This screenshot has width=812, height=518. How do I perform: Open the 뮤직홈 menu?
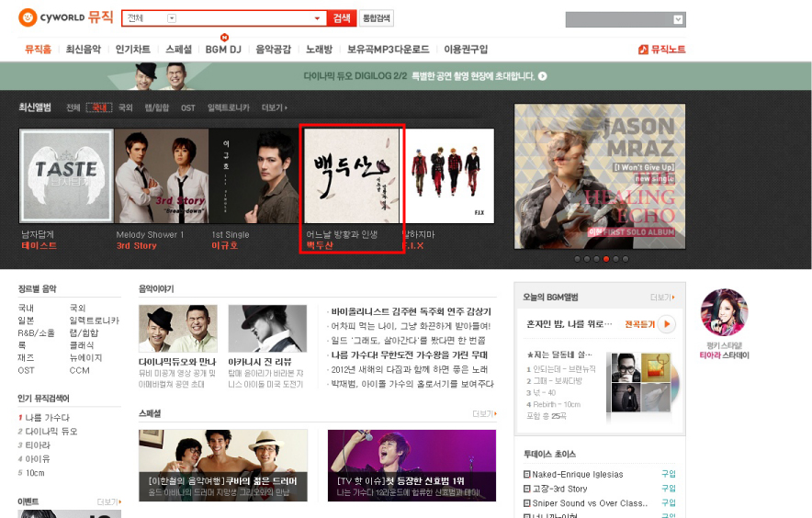(x=39, y=50)
